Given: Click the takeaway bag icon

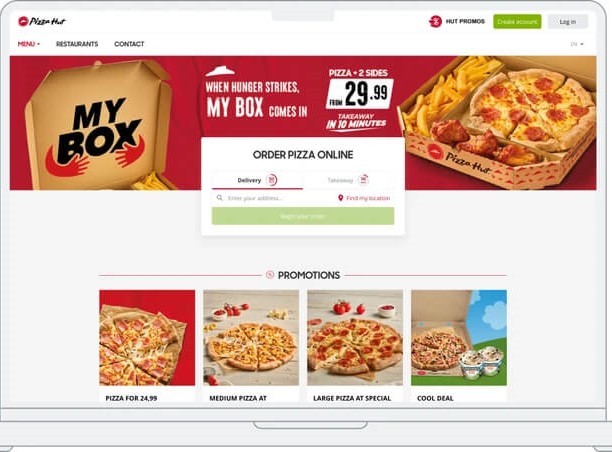Looking at the screenshot, I should (363, 180).
